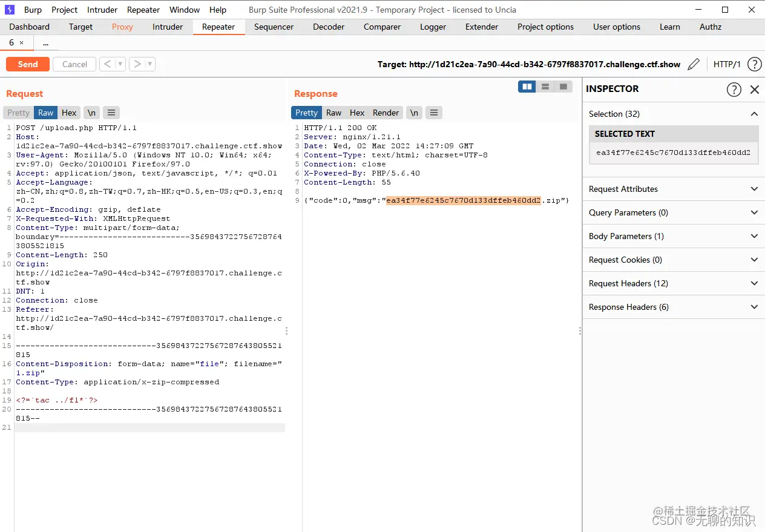Switch to Decoder tab
The height and width of the screenshot is (532, 765).
(x=329, y=27)
